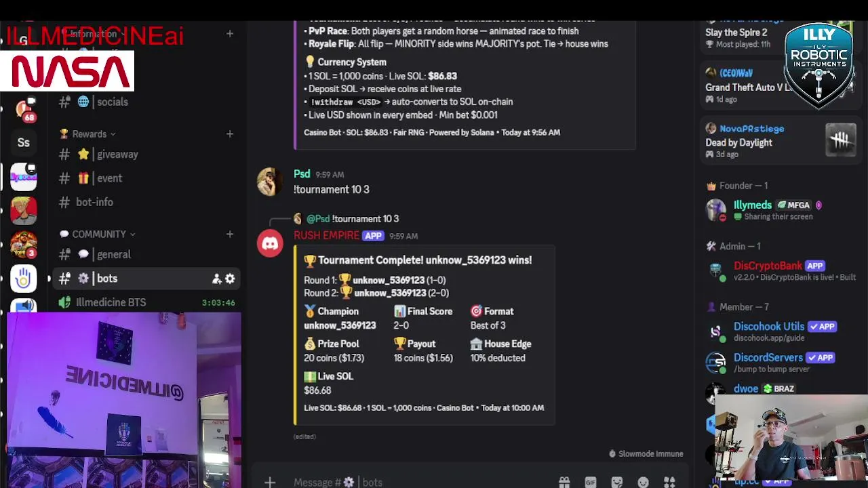Click the plus attach icon beside message box
Image resolution: width=868 pixels, height=488 pixels.
point(270,482)
